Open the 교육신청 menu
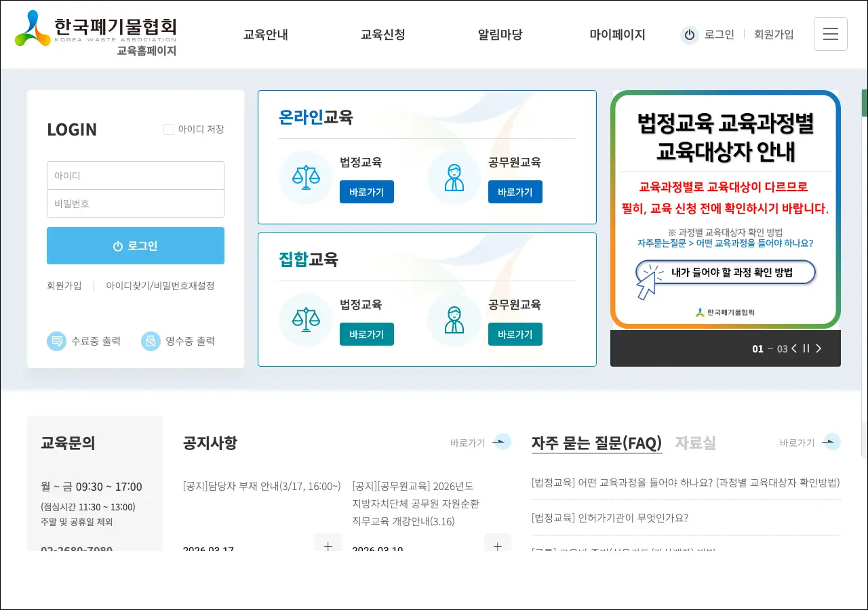The height and width of the screenshot is (610, 868). pyautogui.click(x=382, y=35)
